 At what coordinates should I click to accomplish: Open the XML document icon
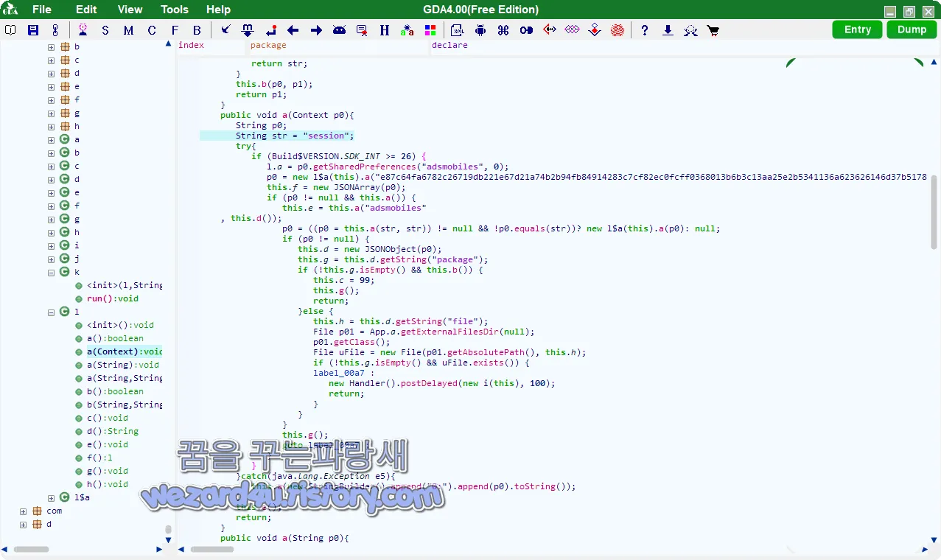[x=458, y=30]
